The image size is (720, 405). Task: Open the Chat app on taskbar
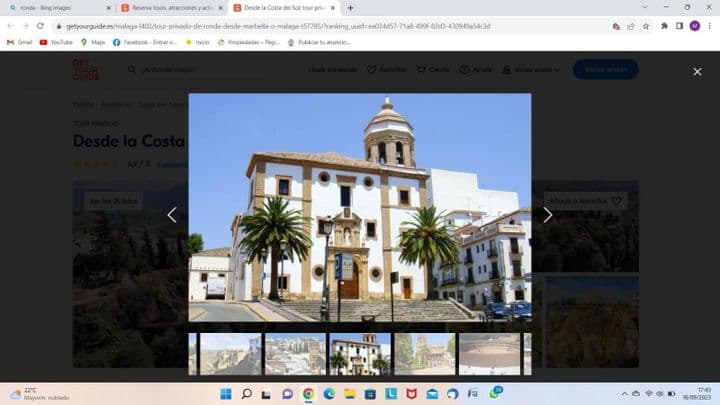point(287,394)
